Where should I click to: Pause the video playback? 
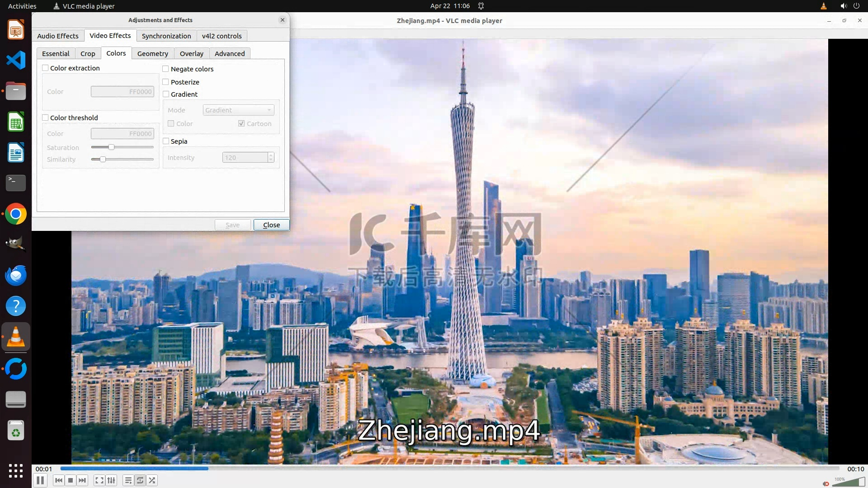pyautogui.click(x=40, y=480)
